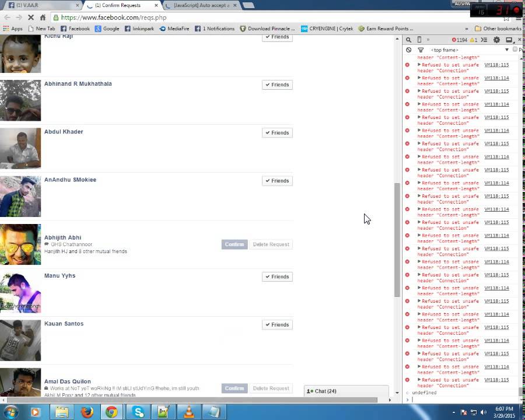The image size is (525, 420).
Task: Show hidden system tray icons
Action: pos(454,412)
